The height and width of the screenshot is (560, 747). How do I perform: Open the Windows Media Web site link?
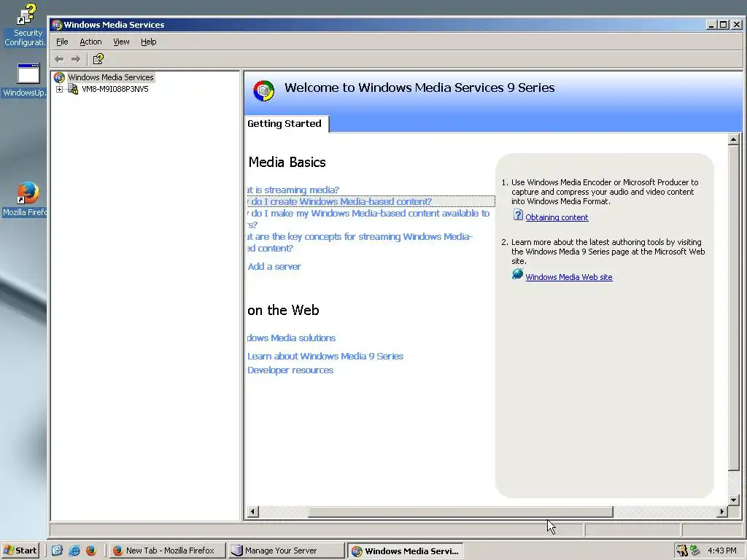coord(569,277)
